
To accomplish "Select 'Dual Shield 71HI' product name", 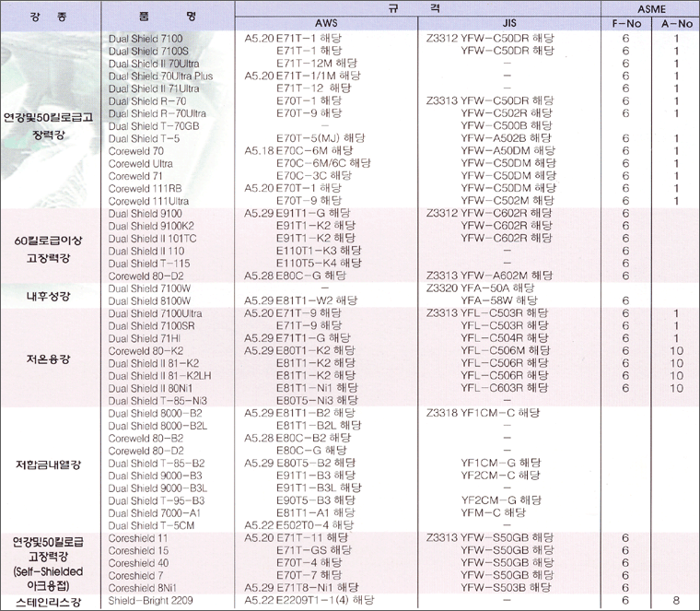I will [x=145, y=338].
